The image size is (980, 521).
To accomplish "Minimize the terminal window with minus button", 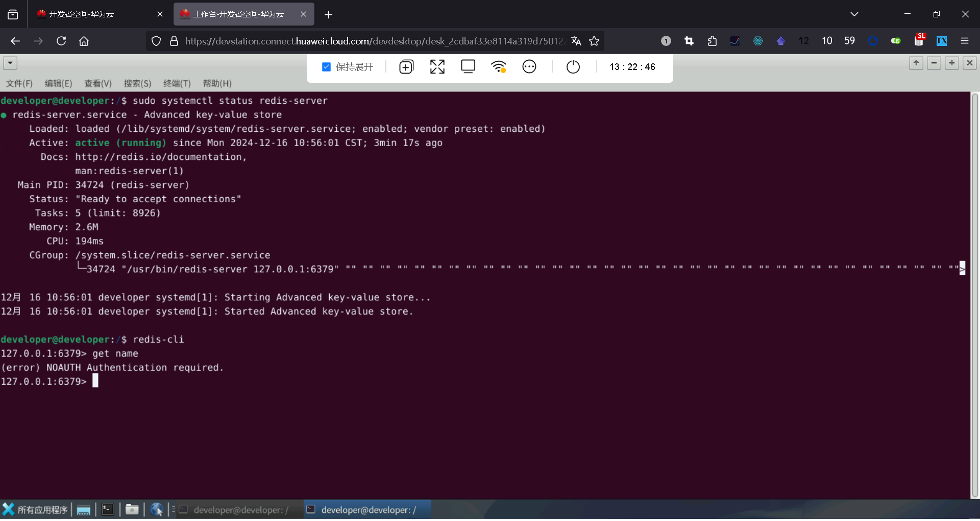I will click(934, 63).
